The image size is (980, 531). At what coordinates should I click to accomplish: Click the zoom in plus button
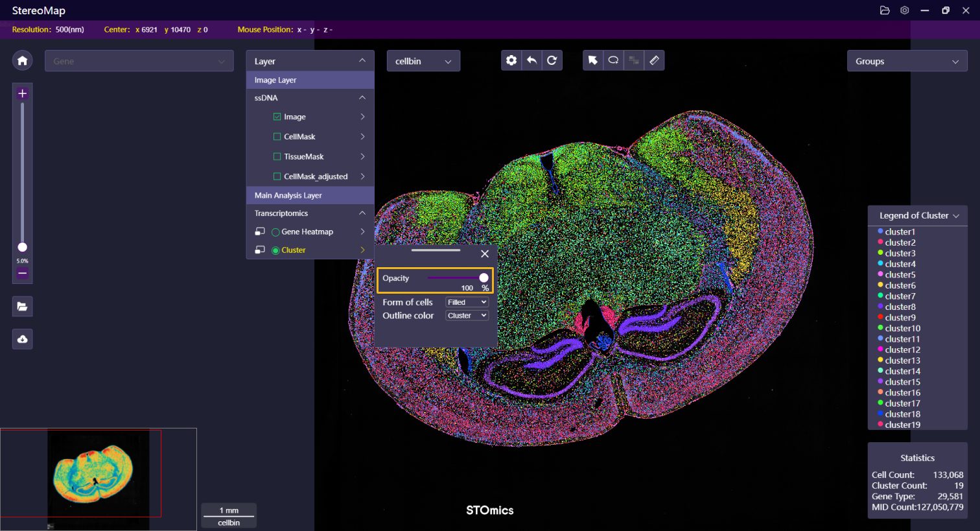[x=22, y=93]
